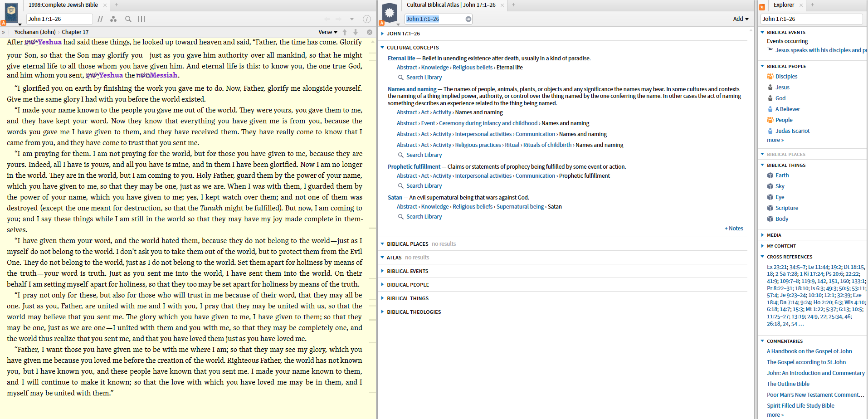Collapse Commentaries section in Explorer
This screenshot has width=868, height=419.
pyautogui.click(x=762, y=341)
